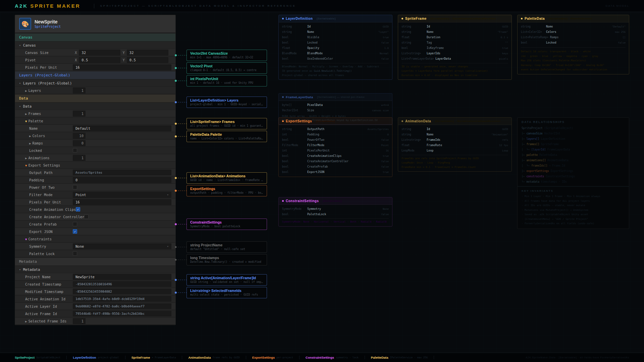The height and width of the screenshot is (362, 644).
Task: Click the AnimationData card header dot
Action: point(402,121)
